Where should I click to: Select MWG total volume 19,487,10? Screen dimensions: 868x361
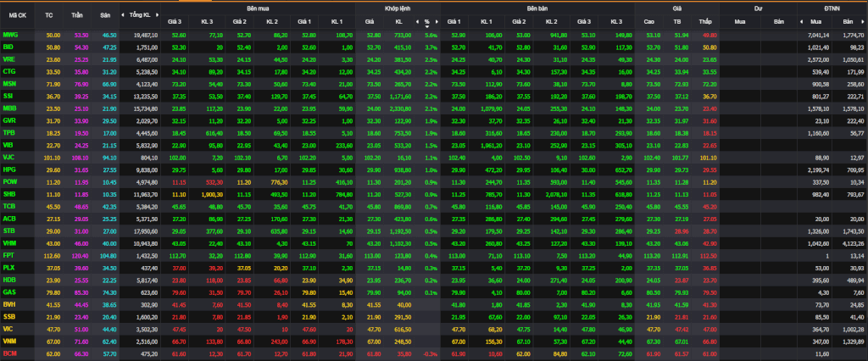pos(146,35)
